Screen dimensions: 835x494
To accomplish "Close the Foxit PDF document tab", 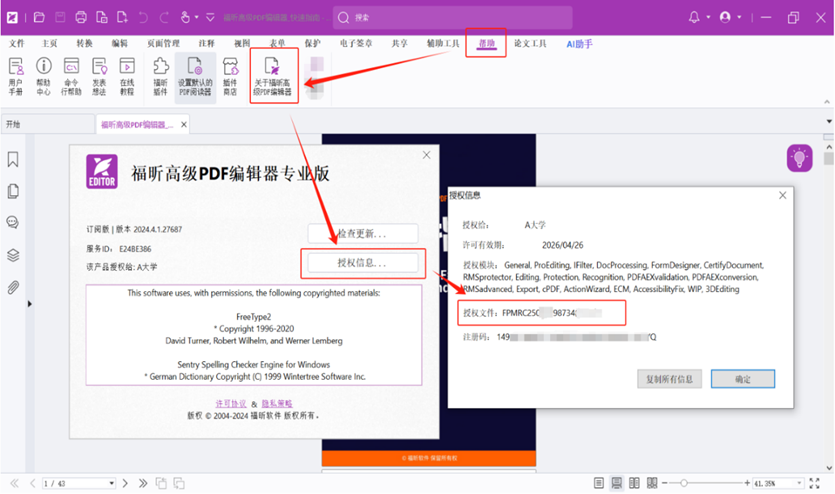I will tap(184, 125).
